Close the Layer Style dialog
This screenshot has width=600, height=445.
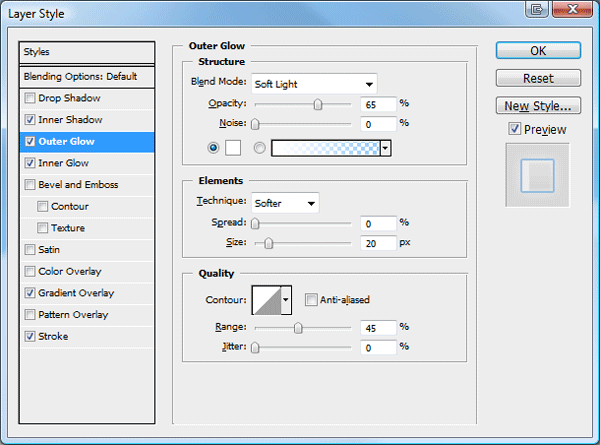[572, 9]
